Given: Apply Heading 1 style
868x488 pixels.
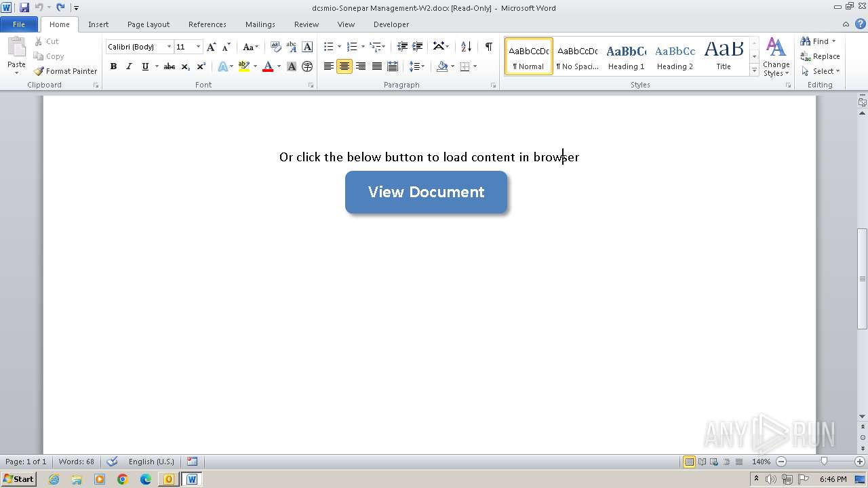Looking at the screenshot, I should tap(626, 56).
